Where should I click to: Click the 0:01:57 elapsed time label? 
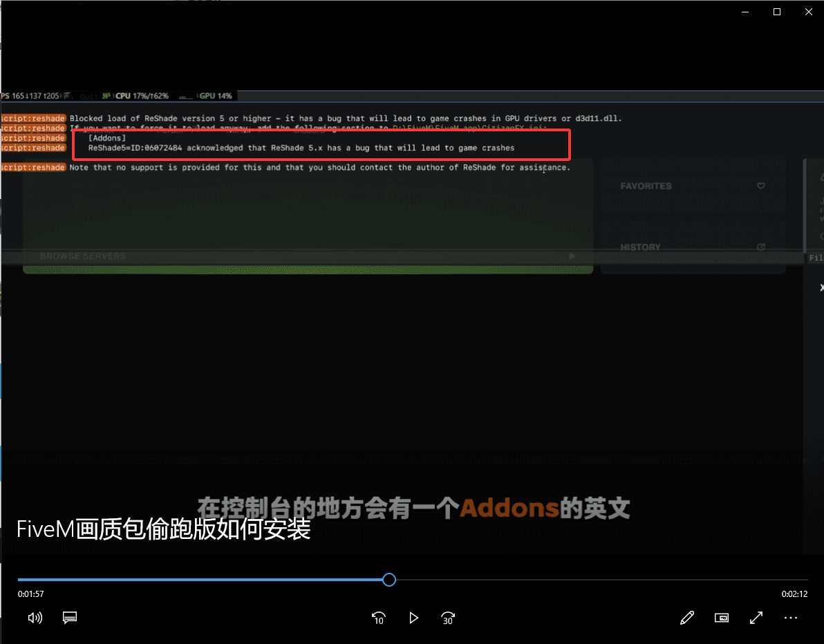click(x=31, y=594)
